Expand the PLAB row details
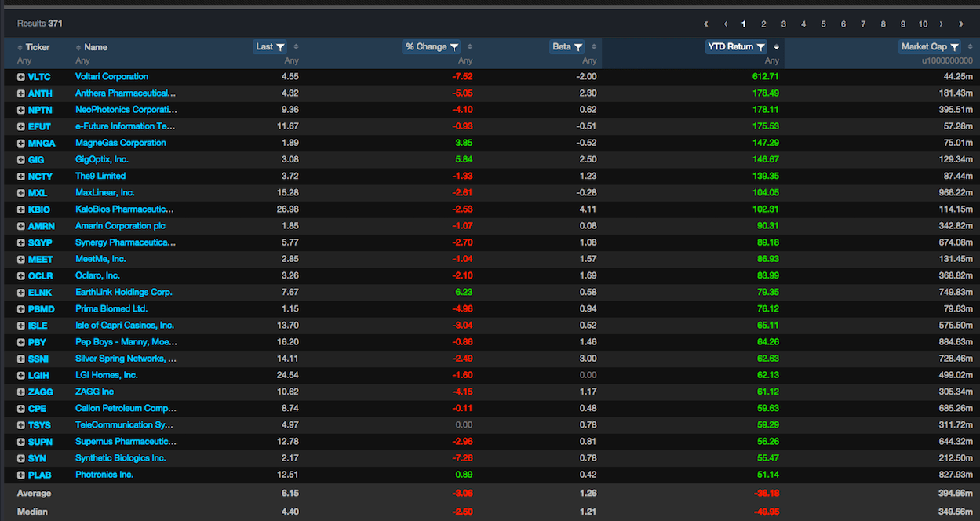Viewport: 980px width, 521px height. tap(21, 475)
